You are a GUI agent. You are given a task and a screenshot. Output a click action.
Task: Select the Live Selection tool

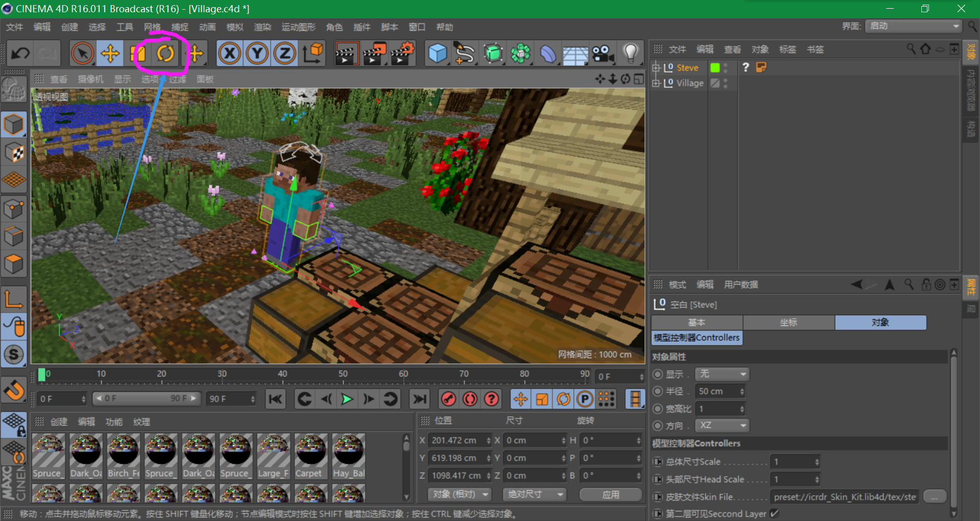click(x=83, y=53)
